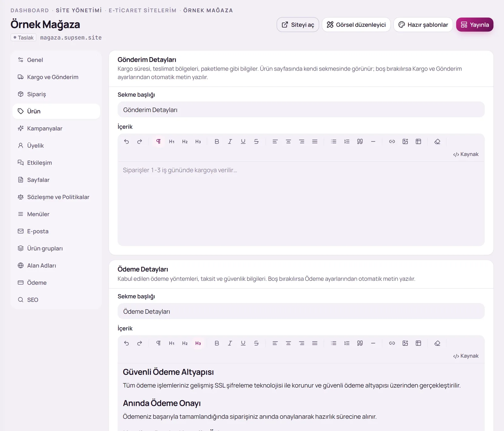The height and width of the screenshot is (431, 504).
Task: Open the Genel settings section
Action: pos(56,60)
